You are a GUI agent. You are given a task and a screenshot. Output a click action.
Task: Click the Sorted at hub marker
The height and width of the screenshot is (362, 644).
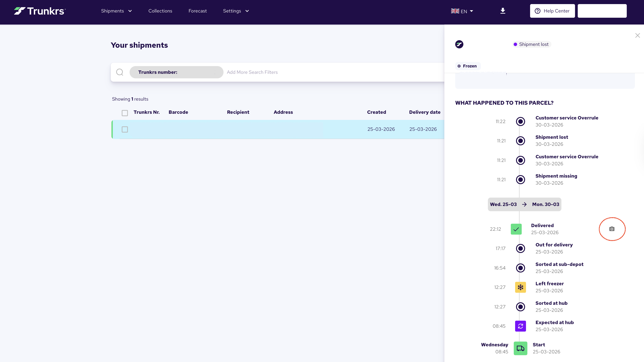coord(521,306)
